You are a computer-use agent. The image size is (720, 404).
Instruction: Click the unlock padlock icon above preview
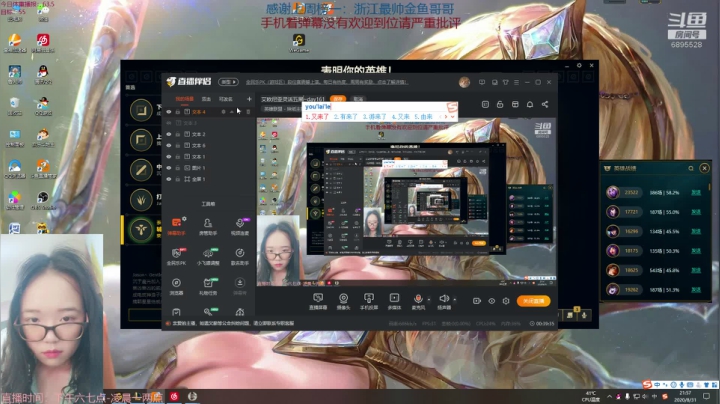500,105
